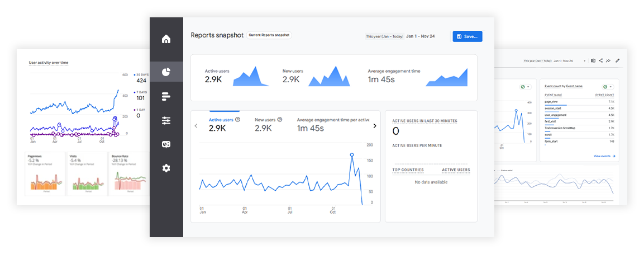Viewport: 644px width, 254px height.
Task: Click the left arrow to show previous metrics
Action: (196, 126)
